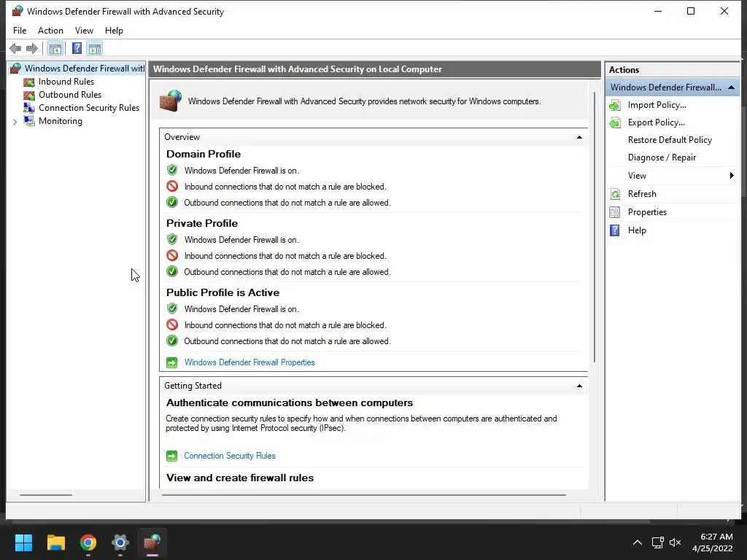Click Import Policy action
747x560 pixels.
click(657, 105)
